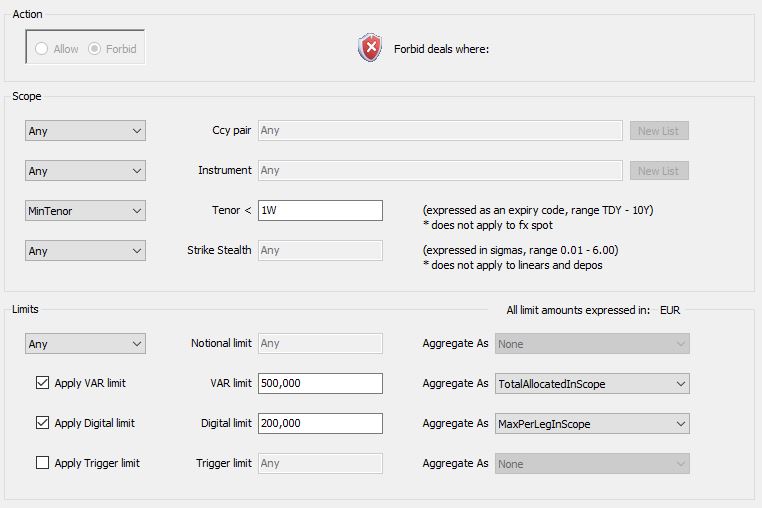
Task: Open the Ccy pair scope dropdown
Action: 86,131
